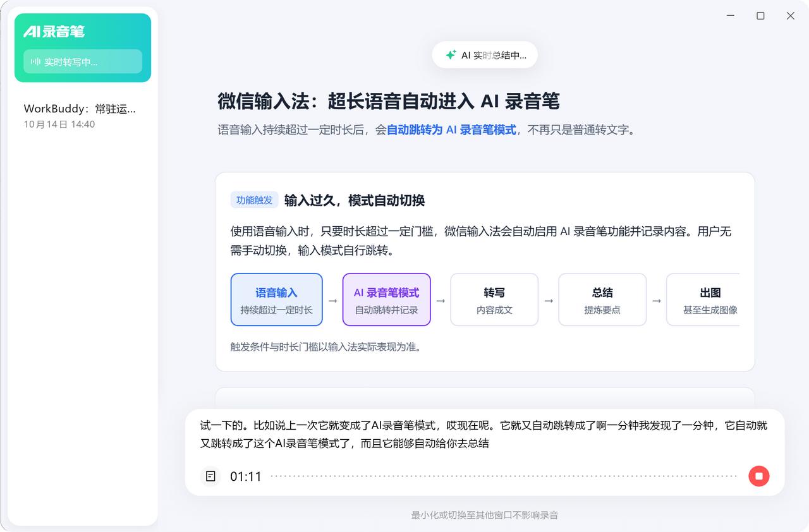Image resolution: width=809 pixels, height=532 pixels.
Task: Click the AI 实时总结中 badge
Action: tap(485, 55)
